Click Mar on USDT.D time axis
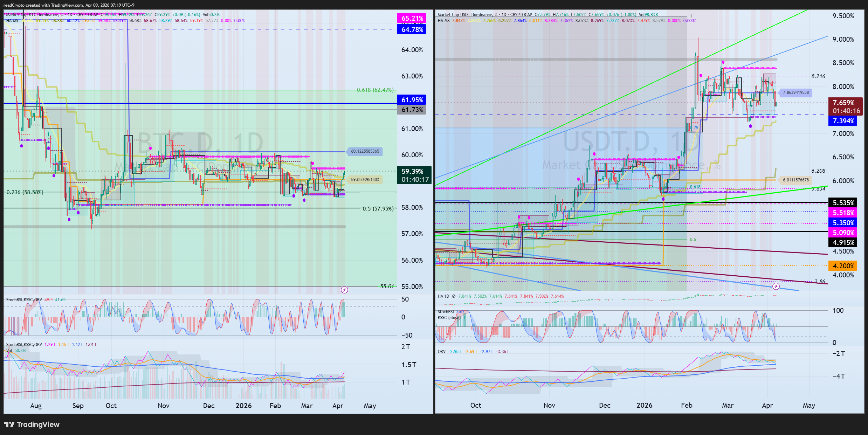 [728, 405]
